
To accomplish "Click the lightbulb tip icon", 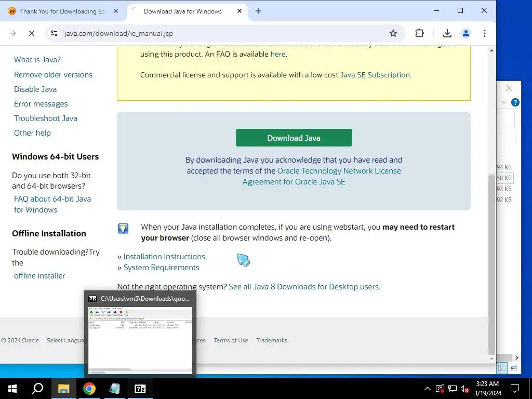I will coord(123,229).
